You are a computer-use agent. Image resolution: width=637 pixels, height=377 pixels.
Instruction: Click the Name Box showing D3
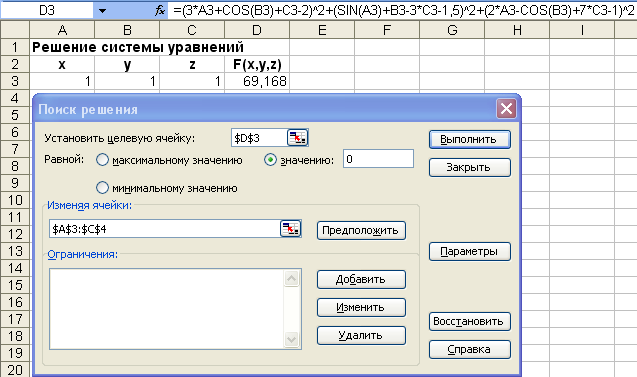pos(47,10)
